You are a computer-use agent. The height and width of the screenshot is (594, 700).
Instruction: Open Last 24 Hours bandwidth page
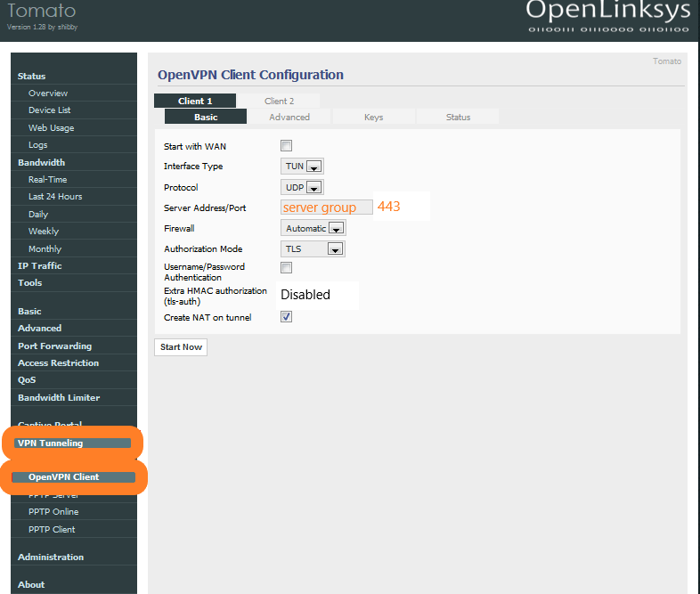tap(55, 197)
